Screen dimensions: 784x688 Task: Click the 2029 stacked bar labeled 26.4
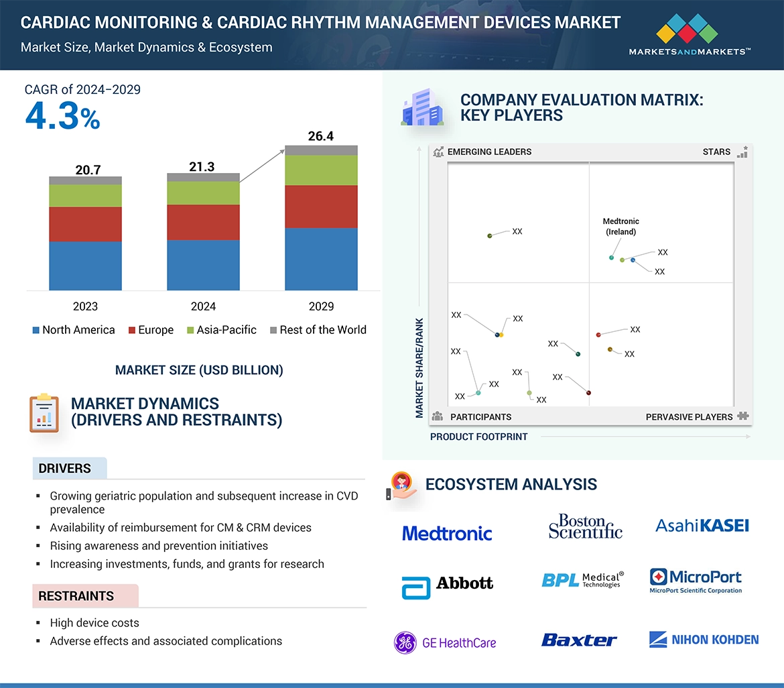[x=322, y=218]
